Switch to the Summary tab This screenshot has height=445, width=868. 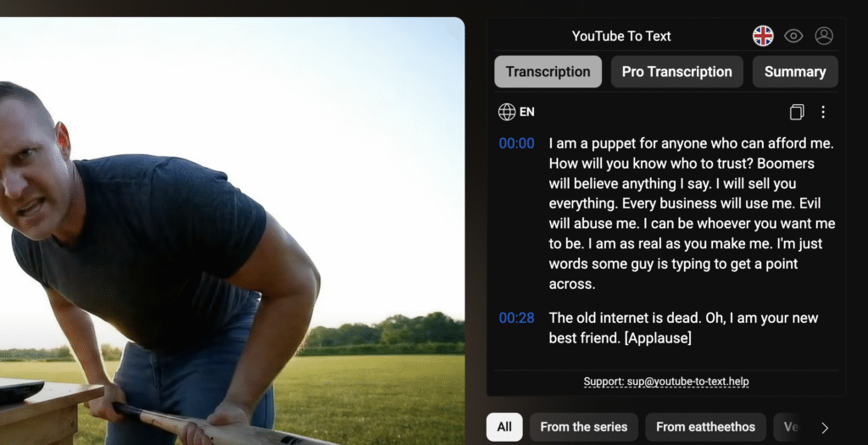[795, 71]
